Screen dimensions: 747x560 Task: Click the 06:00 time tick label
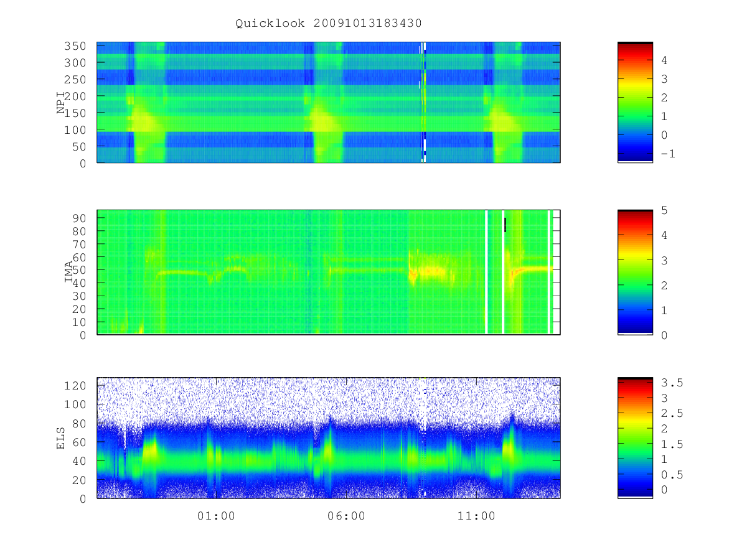[346, 516]
